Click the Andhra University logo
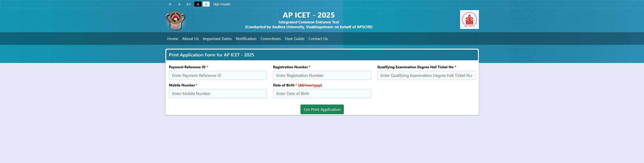The height and width of the screenshot is (163, 644). (175, 21)
